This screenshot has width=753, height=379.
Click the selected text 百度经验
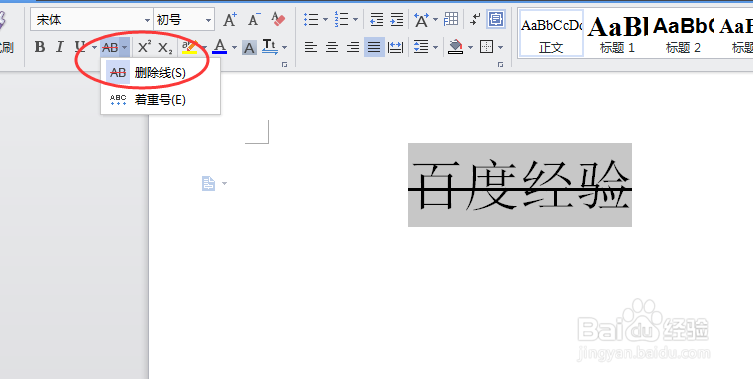coord(520,185)
